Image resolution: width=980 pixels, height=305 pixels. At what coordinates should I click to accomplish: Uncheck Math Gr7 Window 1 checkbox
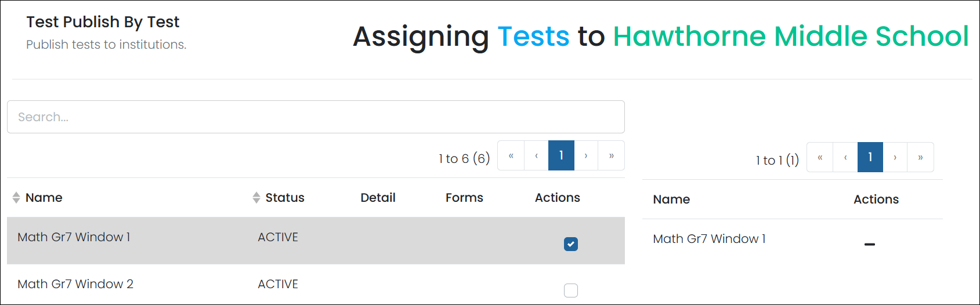571,244
